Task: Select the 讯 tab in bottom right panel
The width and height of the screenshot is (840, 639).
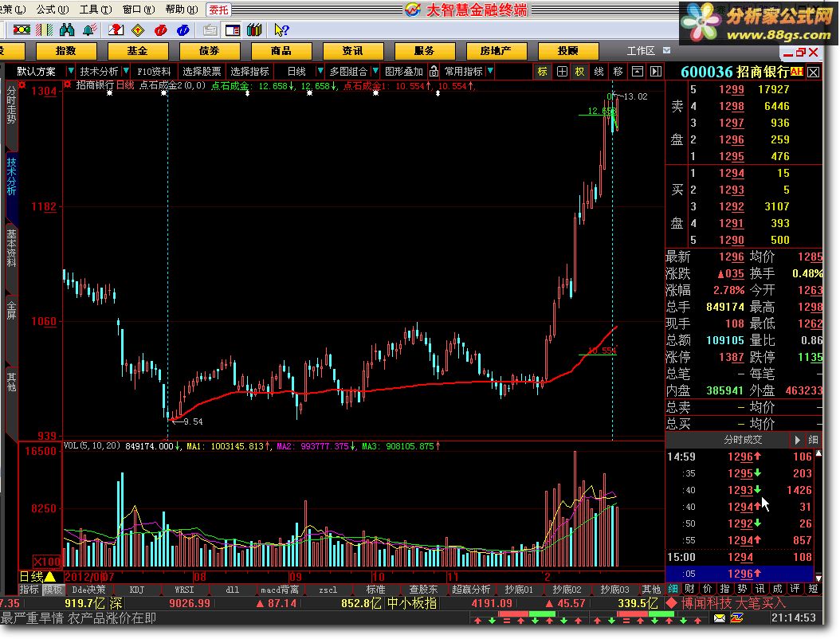Action: (760, 589)
